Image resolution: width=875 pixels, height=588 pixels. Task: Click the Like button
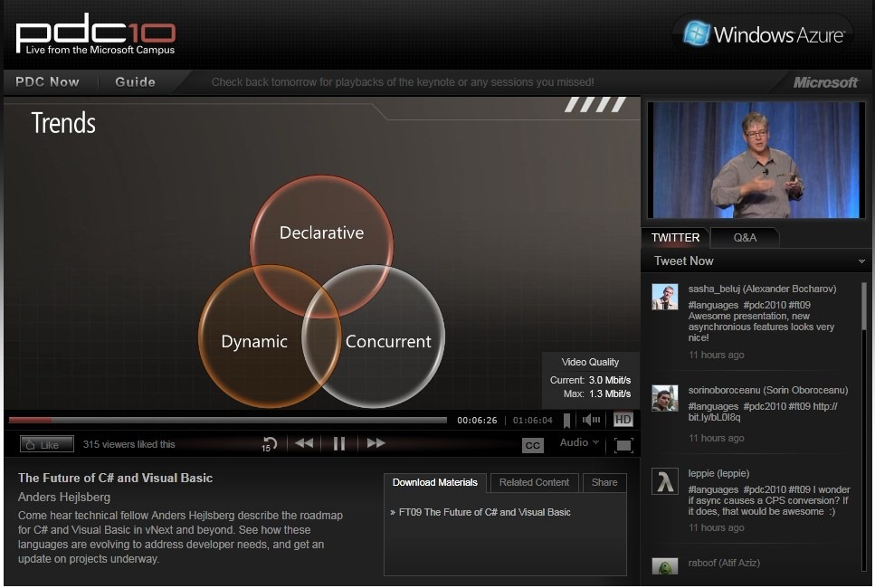pyautogui.click(x=47, y=445)
